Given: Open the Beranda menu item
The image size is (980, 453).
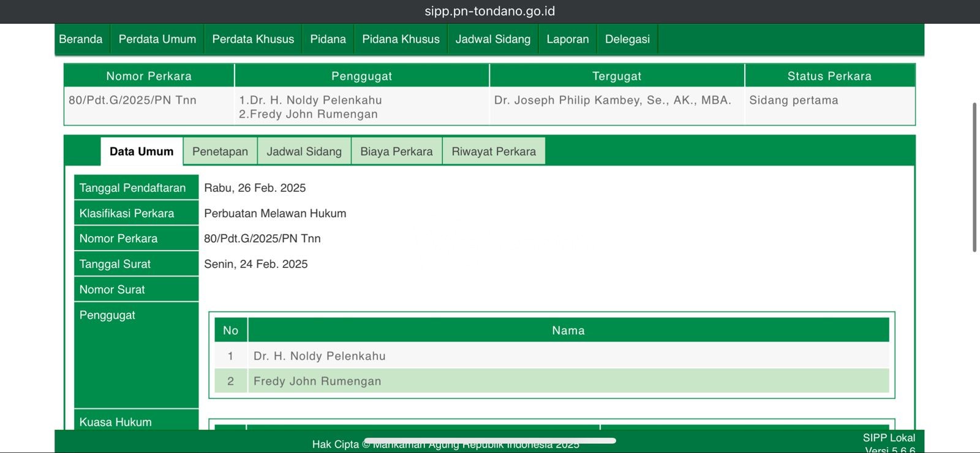Looking at the screenshot, I should click(x=81, y=39).
